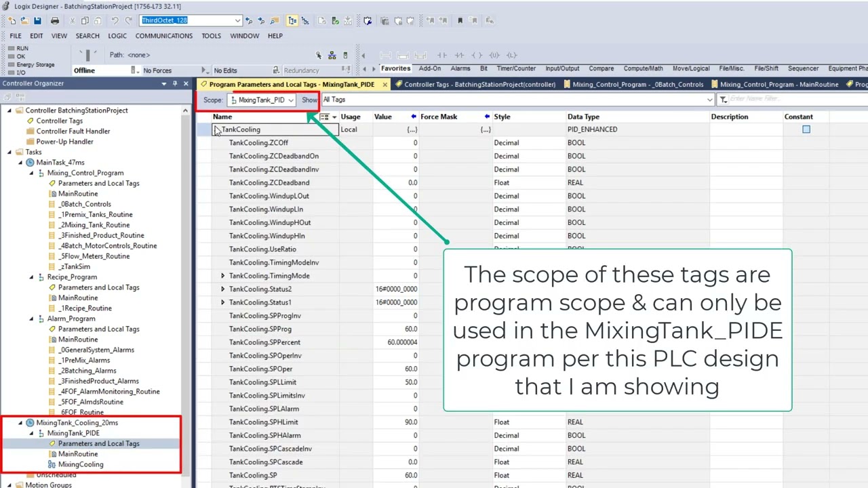868x488 pixels.
Task: Click Force Mask column's left arrow icon
Action: [x=487, y=117]
